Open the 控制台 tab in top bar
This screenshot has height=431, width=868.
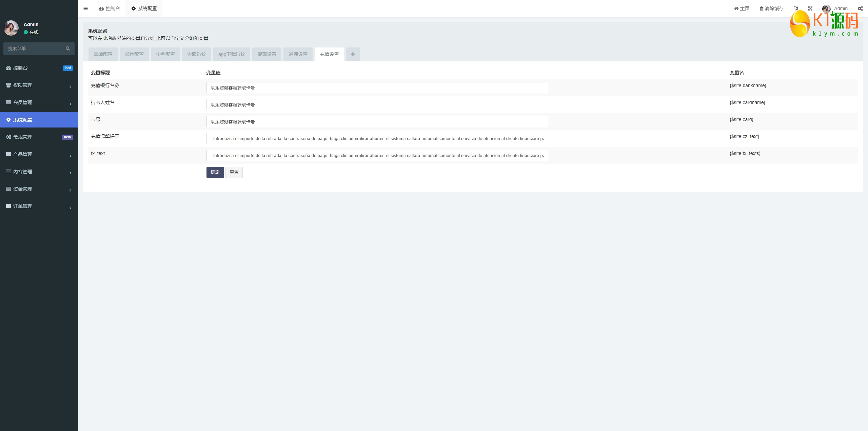click(x=110, y=8)
